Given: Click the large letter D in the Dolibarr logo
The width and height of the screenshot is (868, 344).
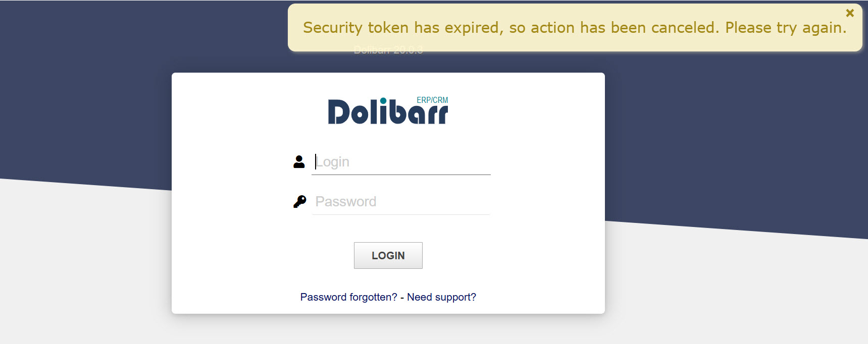Looking at the screenshot, I should [x=338, y=112].
